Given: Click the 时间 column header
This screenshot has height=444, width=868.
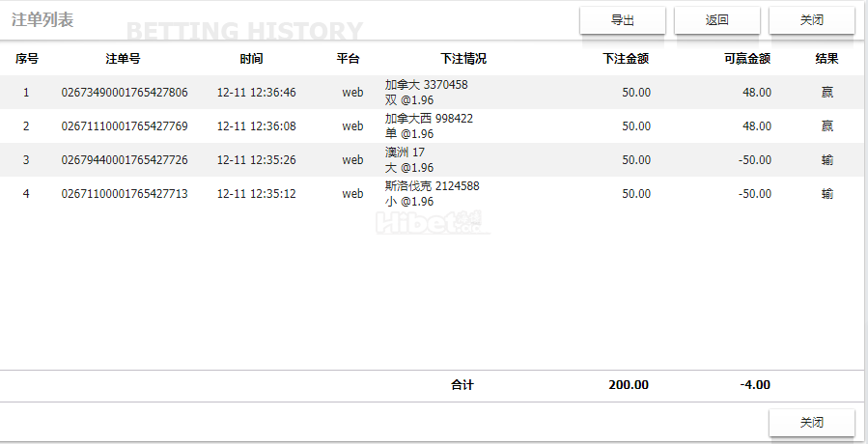Looking at the screenshot, I should click(x=251, y=59).
